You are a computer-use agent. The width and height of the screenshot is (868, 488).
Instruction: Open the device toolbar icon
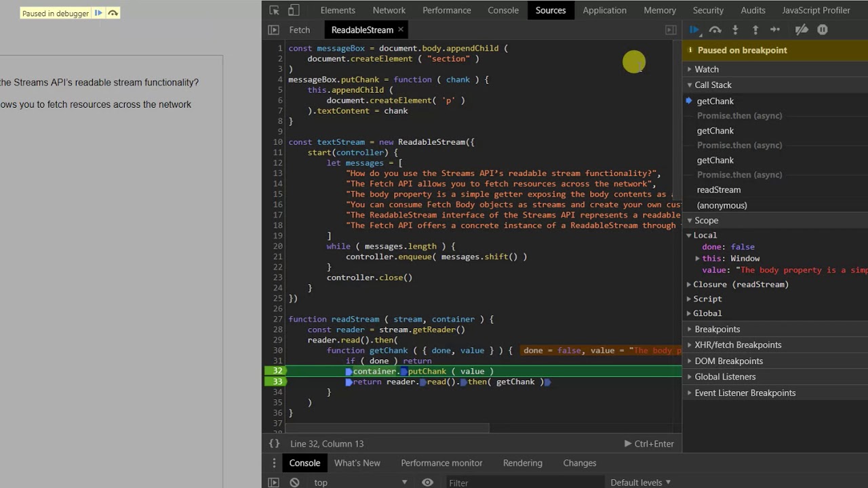294,10
